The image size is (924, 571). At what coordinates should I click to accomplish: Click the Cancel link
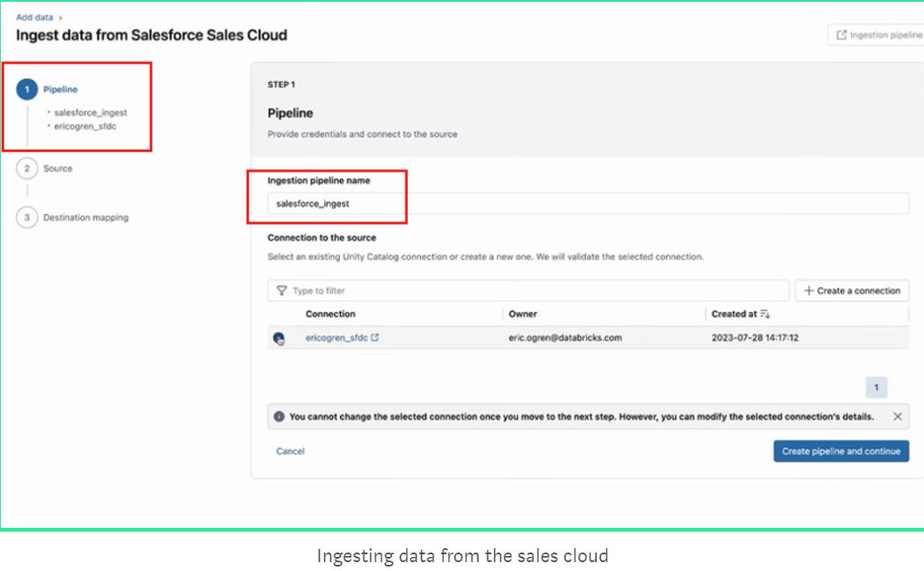290,450
